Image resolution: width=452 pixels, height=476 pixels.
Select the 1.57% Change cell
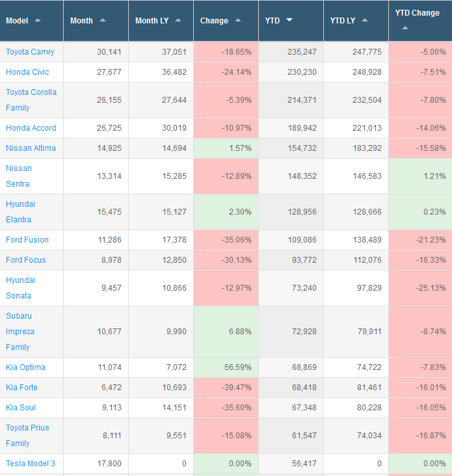pos(226,148)
